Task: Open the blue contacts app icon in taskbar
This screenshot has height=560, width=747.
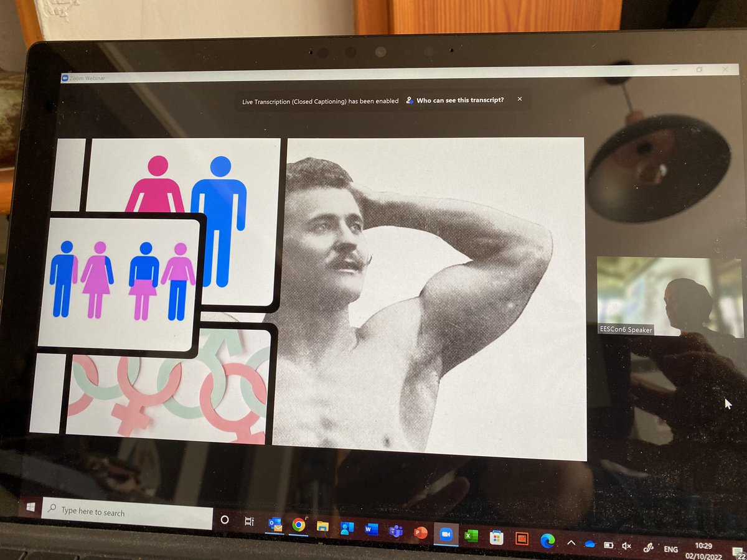Action: pyautogui.click(x=347, y=528)
